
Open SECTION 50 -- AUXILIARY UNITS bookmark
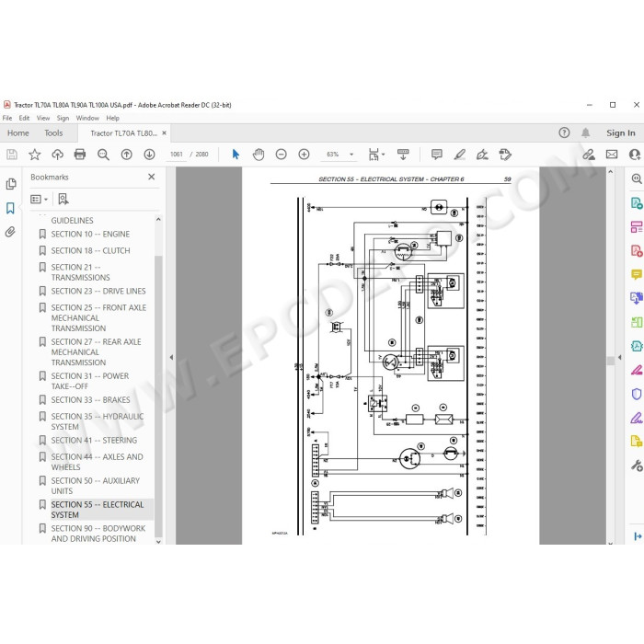click(96, 486)
